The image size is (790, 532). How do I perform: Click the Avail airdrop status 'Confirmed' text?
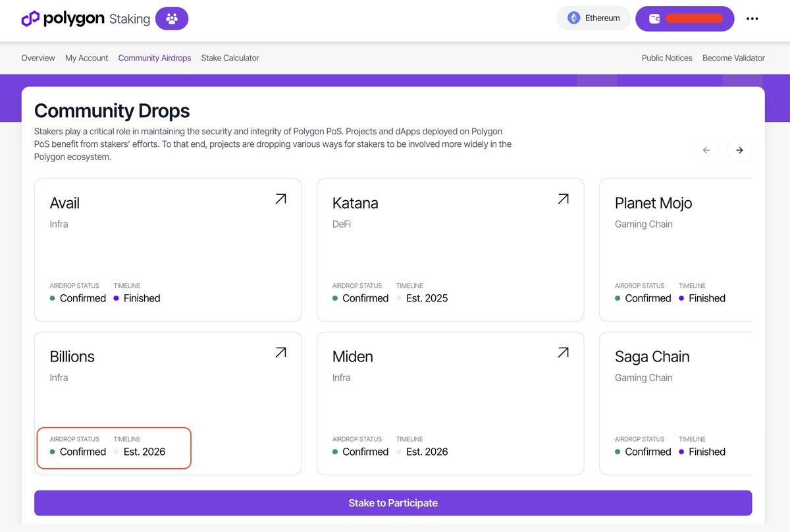[83, 298]
